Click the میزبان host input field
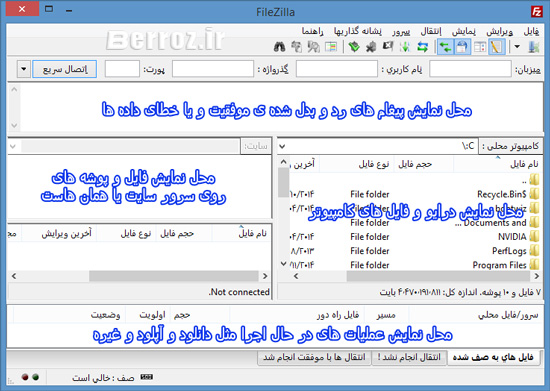 (470, 69)
